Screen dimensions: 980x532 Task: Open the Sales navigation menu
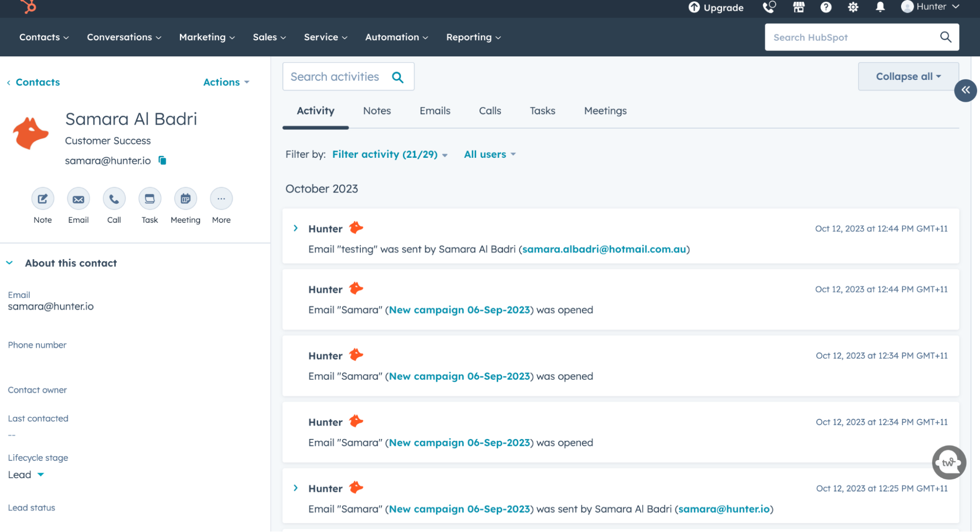pos(269,37)
